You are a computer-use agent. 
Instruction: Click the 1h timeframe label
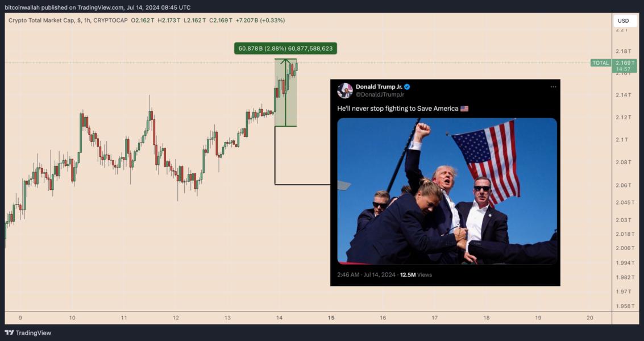[x=87, y=20]
